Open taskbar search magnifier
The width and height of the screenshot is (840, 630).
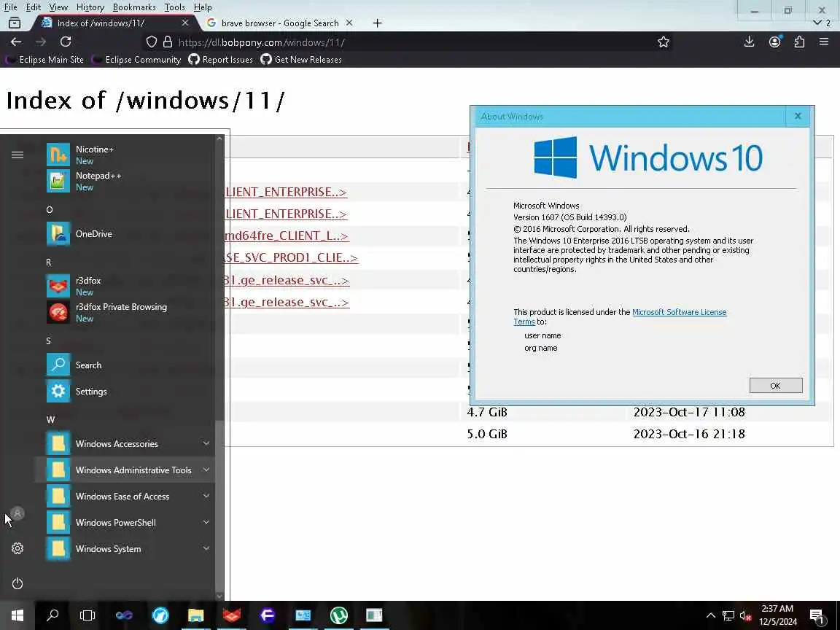click(52, 615)
